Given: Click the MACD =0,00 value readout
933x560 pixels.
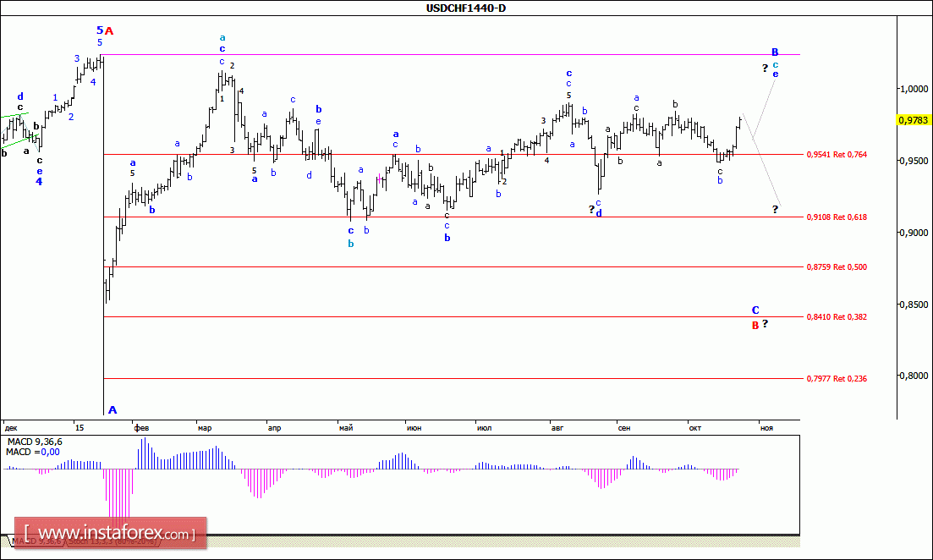Looking at the screenshot, I should click(x=32, y=453).
